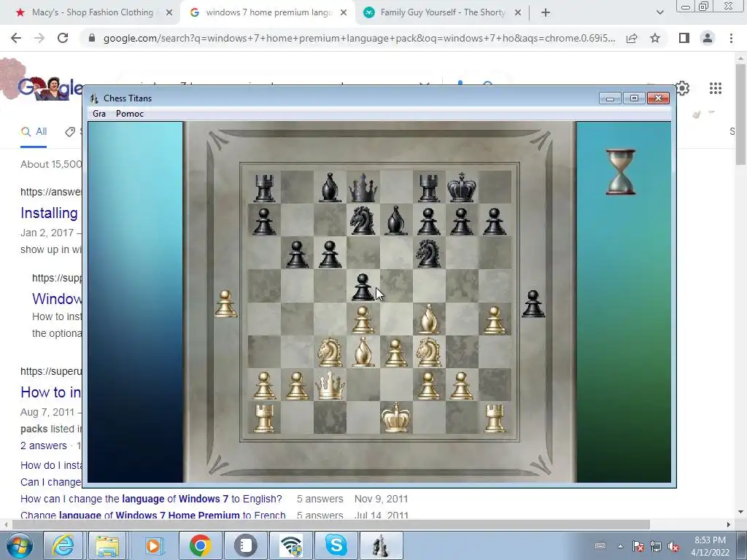Click the black queen piece
The width and height of the screenshot is (747, 560).
[363, 187]
